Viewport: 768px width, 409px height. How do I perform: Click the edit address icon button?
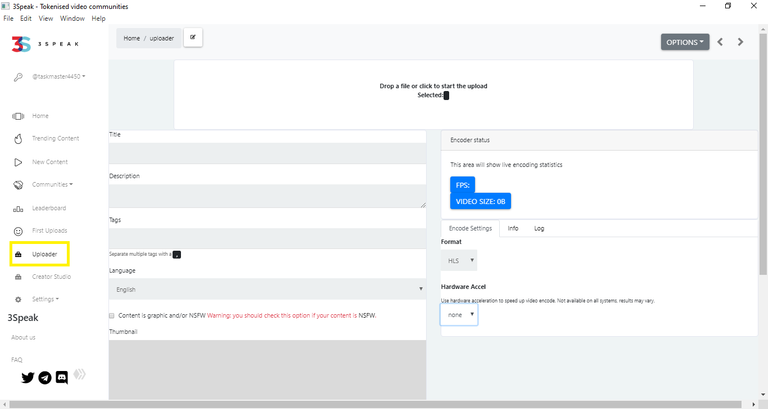193,37
